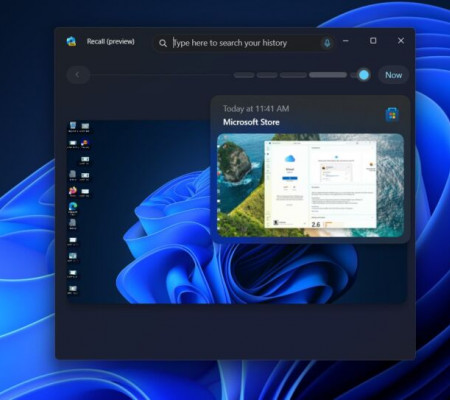Maximize the Recall window
450x400 pixels.
click(x=373, y=41)
